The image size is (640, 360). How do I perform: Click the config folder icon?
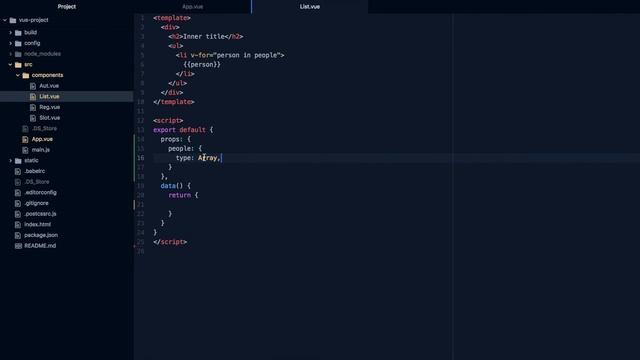pyautogui.click(x=18, y=43)
